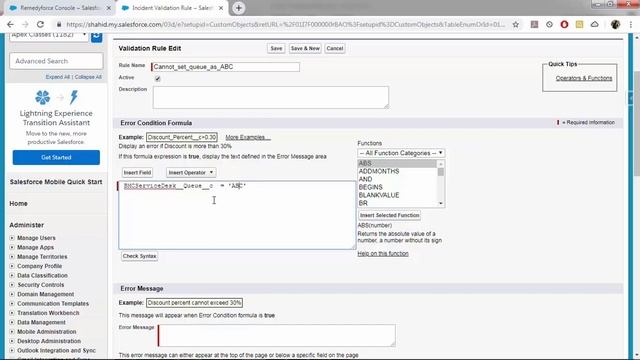Open More Examples link
The width and height of the screenshot is (640, 360).
248,137
